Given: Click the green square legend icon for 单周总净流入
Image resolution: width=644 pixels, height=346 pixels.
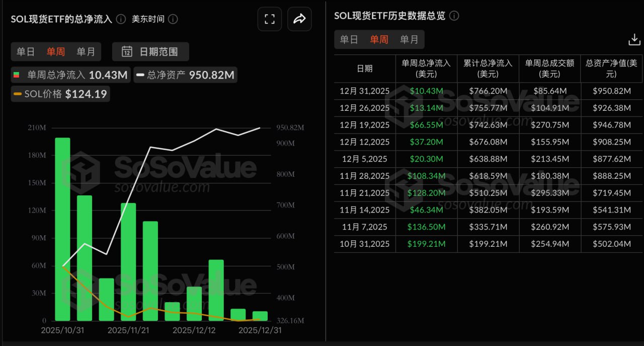Looking at the screenshot, I should click(16, 74).
